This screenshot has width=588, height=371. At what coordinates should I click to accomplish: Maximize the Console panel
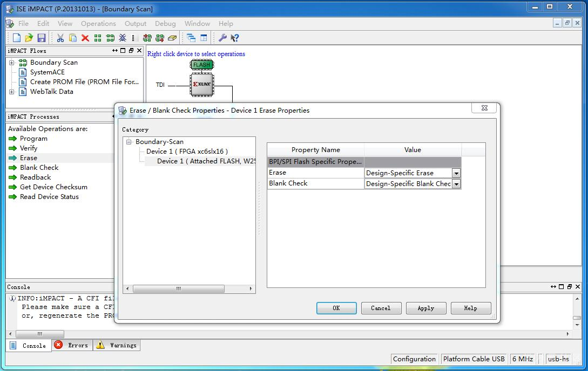561,287
